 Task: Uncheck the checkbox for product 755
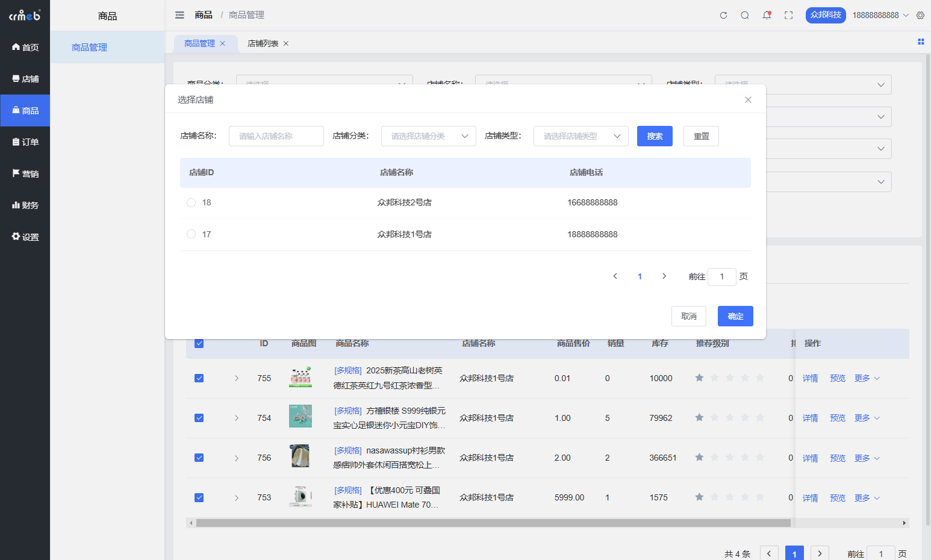point(199,378)
